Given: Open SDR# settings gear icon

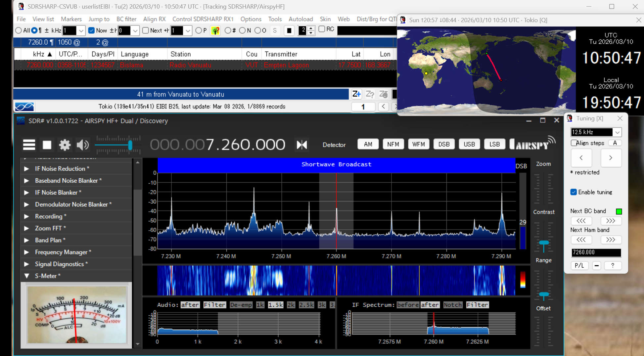Looking at the screenshot, I should 65,145.
